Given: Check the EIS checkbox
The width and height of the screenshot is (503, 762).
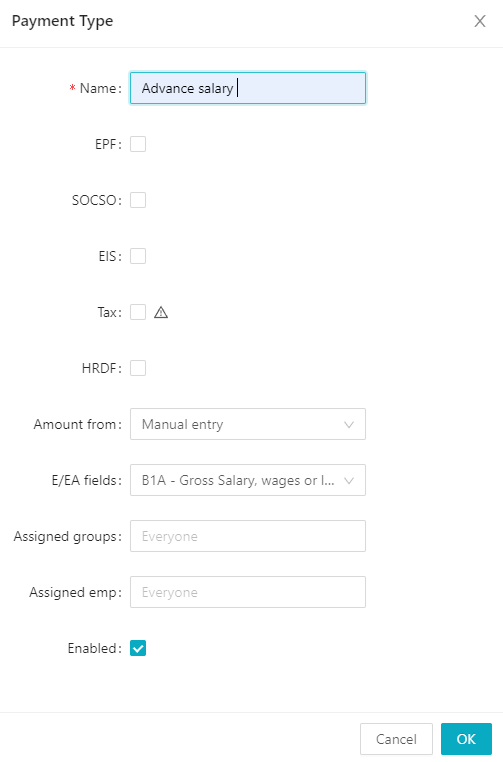Looking at the screenshot, I should [x=138, y=256].
